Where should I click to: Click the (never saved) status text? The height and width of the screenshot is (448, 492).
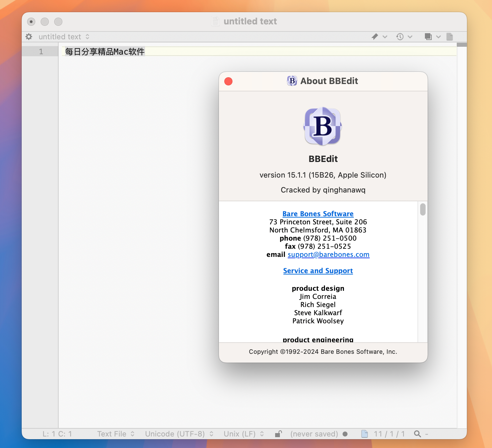click(314, 434)
